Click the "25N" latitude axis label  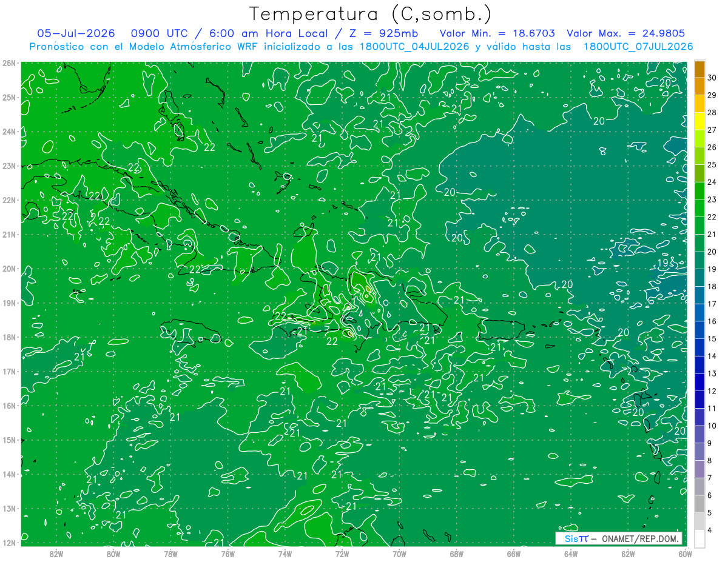pos(9,97)
